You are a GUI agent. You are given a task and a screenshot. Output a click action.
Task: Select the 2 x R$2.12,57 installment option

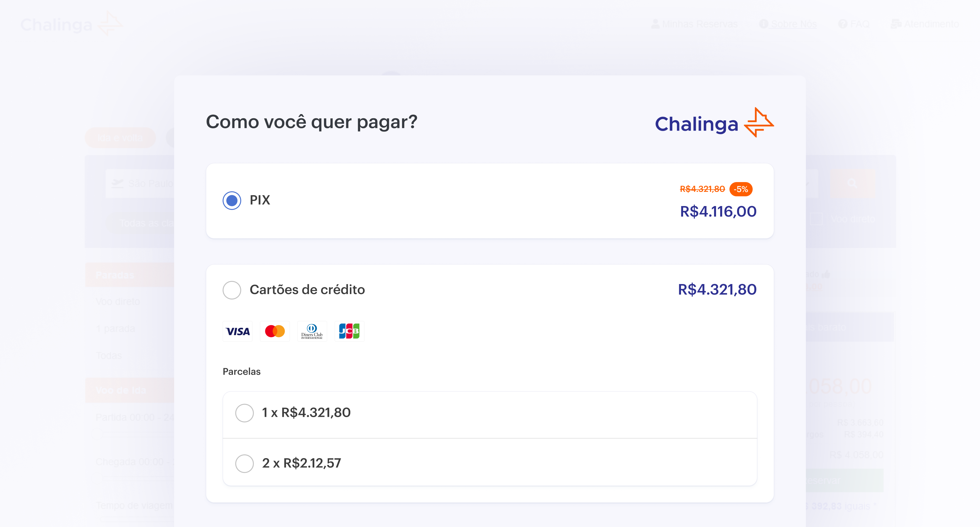pyautogui.click(x=245, y=463)
